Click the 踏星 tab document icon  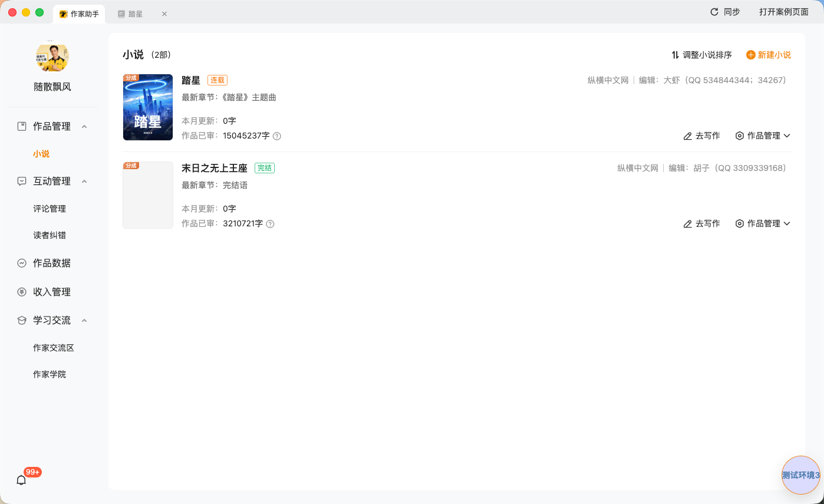pos(121,14)
